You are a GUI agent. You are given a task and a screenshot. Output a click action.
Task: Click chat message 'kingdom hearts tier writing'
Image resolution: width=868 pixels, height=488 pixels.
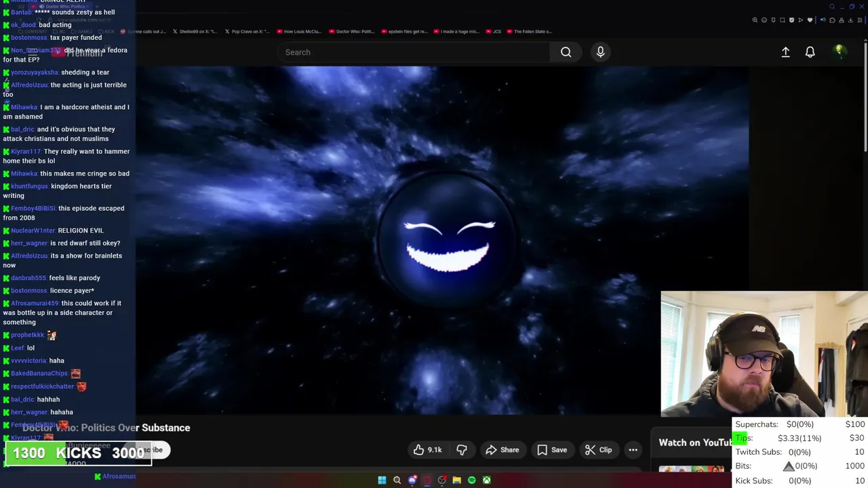tap(57, 191)
